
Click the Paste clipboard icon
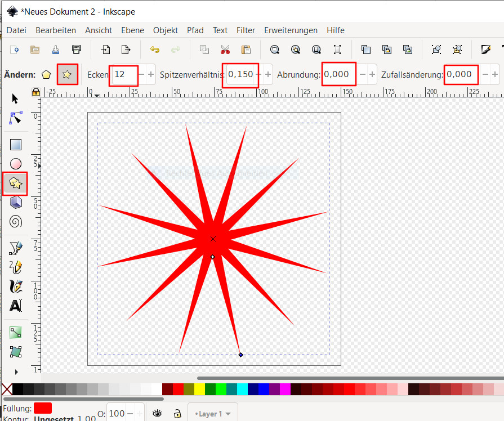click(x=246, y=50)
